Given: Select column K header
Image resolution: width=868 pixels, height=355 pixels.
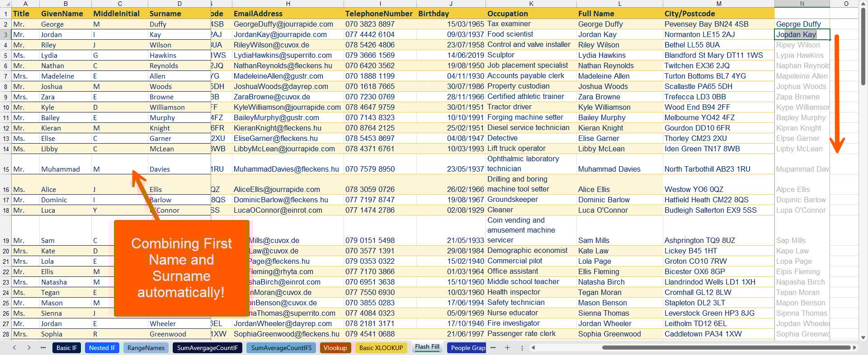Looking at the screenshot, I should [531, 4].
